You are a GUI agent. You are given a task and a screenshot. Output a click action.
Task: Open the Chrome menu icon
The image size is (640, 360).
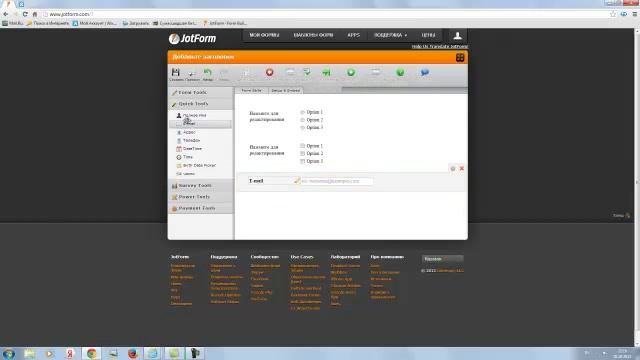click(634, 14)
